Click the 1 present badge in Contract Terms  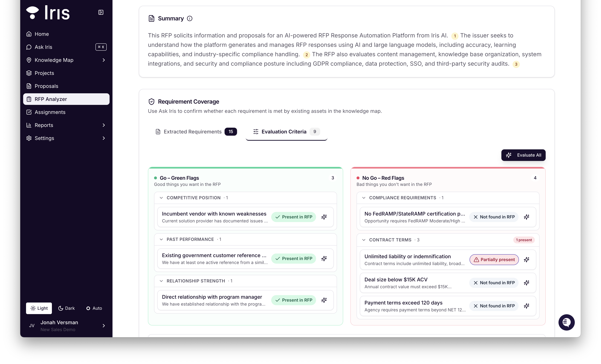tap(524, 240)
